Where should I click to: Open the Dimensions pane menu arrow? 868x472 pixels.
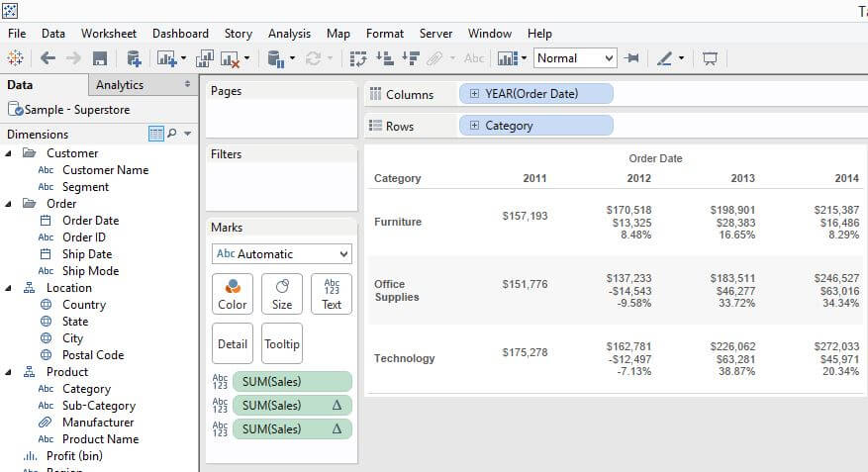coord(188,134)
